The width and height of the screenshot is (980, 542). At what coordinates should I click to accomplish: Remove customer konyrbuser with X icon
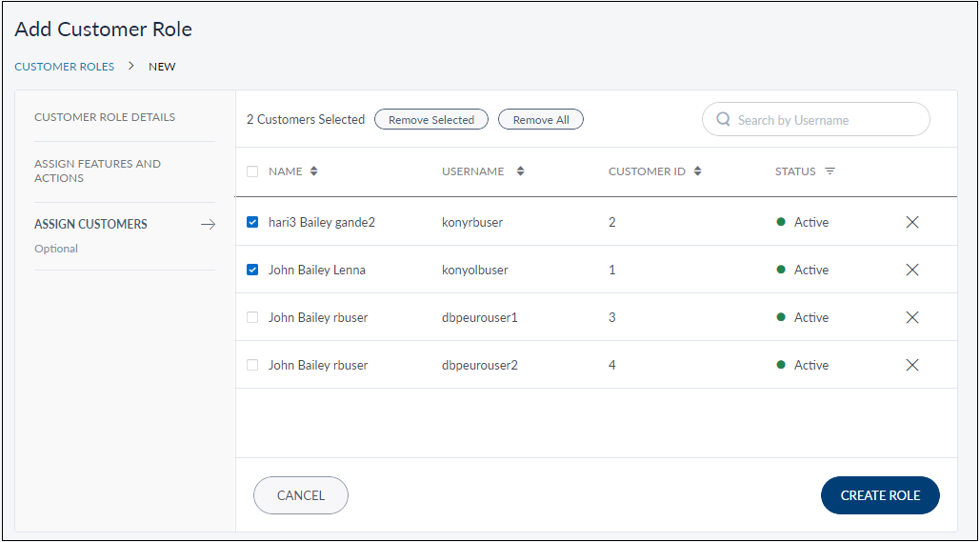(x=911, y=222)
